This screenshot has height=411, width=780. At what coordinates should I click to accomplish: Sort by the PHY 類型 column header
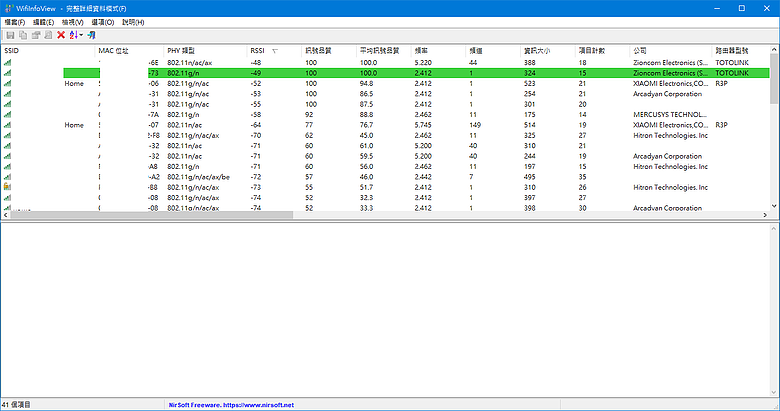[205, 51]
